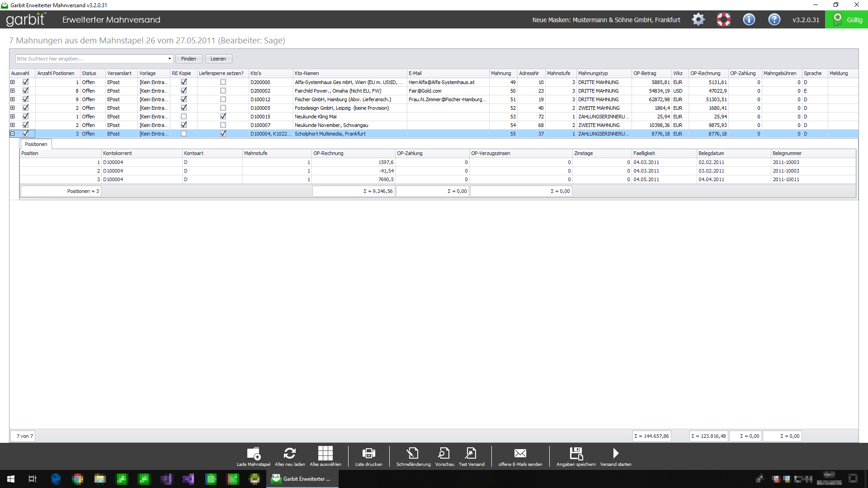Open the search text dropdown arrow
Viewport: 868px width, 488px height.
click(170, 59)
